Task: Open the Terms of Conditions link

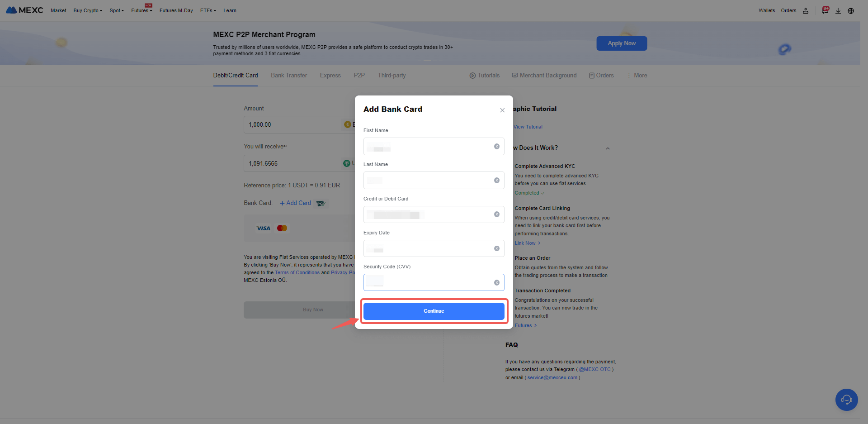Action: (x=297, y=272)
